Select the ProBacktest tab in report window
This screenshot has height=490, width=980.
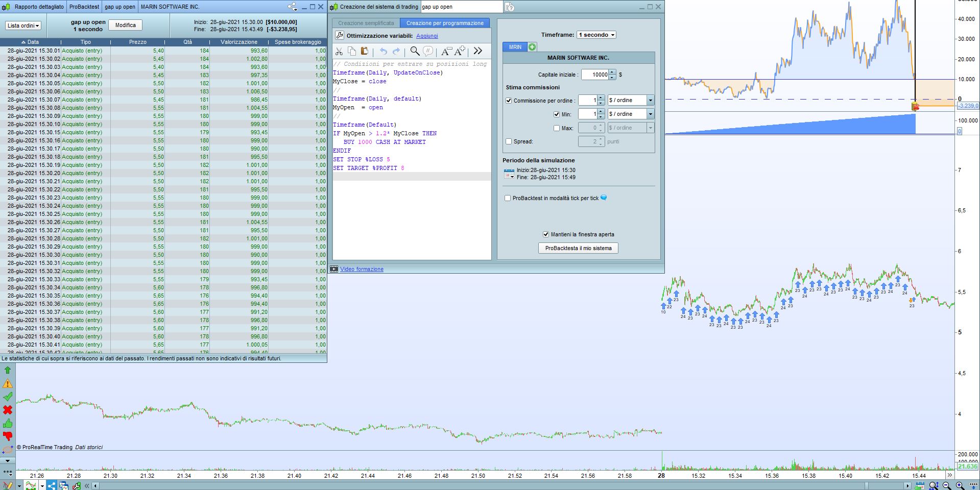84,7
